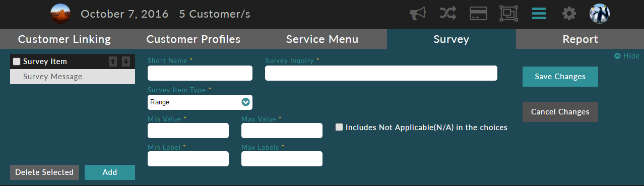Select the Survey Message list row
The height and width of the screenshot is (186, 644).
(x=73, y=77)
